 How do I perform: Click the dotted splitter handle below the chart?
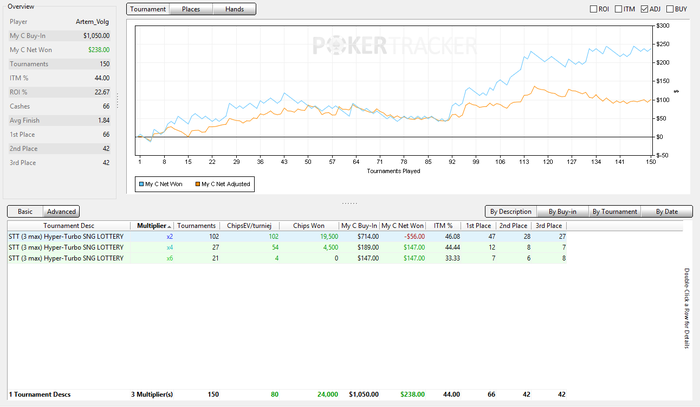(x=349, y=203)
